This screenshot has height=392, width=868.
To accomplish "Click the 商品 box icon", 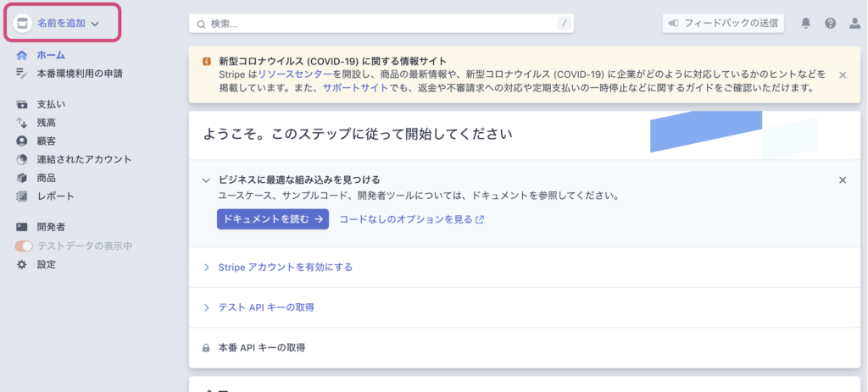I will (21, 178).
